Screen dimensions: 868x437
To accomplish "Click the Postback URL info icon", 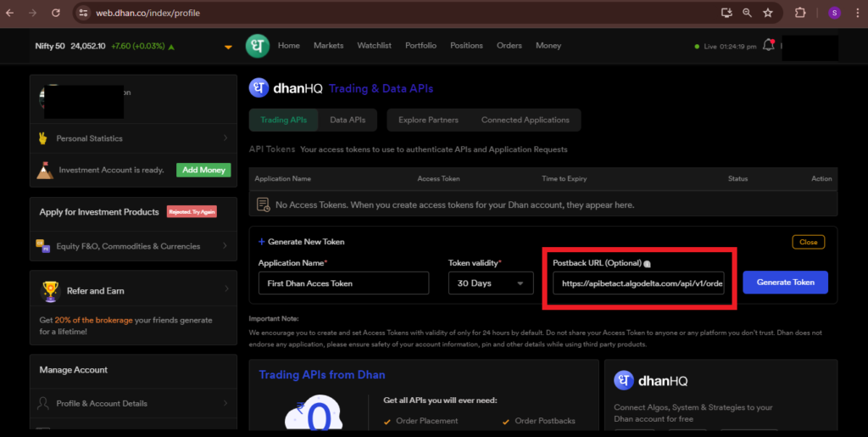I will coord(647,264).
